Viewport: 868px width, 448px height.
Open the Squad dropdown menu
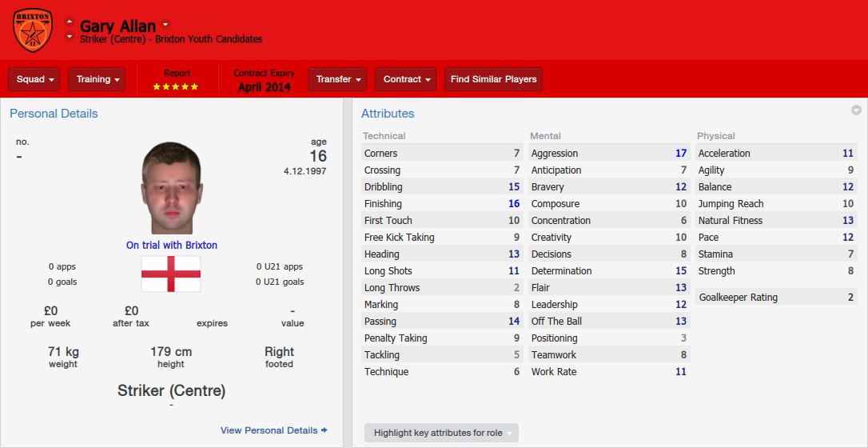coord(34,79)
